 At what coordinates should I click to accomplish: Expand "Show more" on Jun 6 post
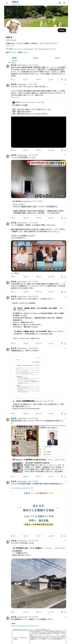click(15, 97)
